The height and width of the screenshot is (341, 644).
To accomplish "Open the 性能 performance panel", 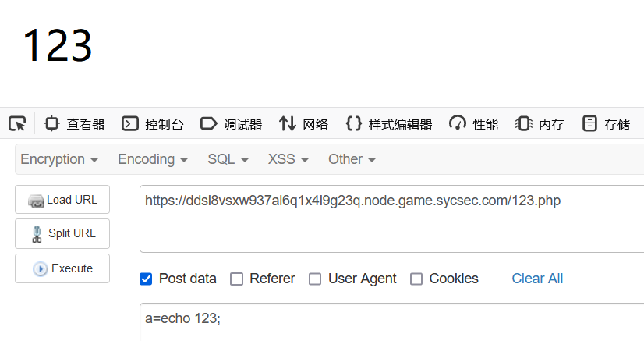I will (473, 123).
